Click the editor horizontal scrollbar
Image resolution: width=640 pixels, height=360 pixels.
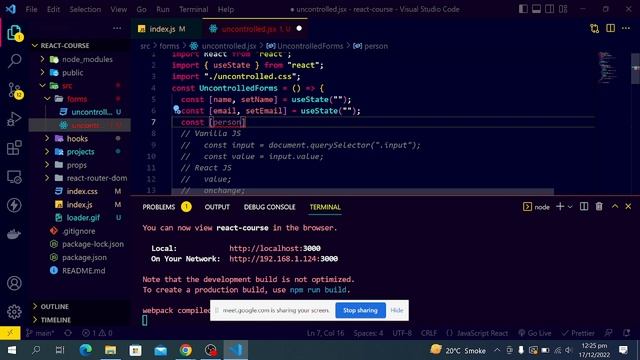coord(362,191)
